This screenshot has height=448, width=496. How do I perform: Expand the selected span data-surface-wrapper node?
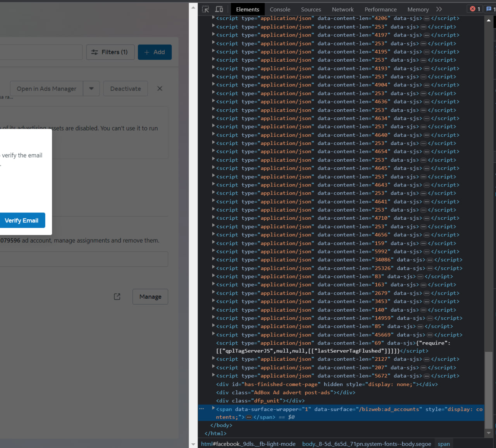[213, 408]
